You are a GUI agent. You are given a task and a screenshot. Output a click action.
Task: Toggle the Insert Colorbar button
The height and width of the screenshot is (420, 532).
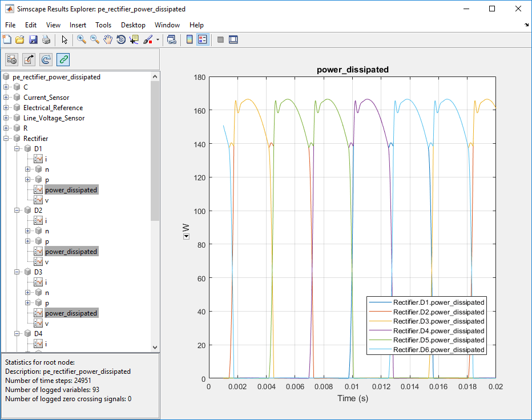pos(190,39)
